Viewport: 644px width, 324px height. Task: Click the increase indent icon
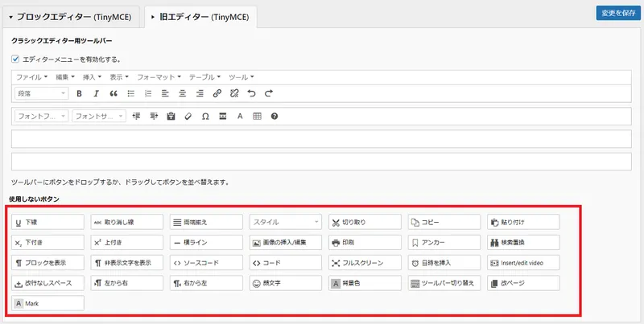(154, 117)
